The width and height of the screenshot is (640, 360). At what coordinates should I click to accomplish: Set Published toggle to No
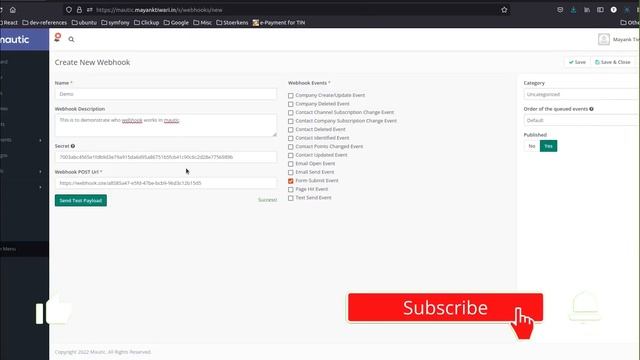click(x=531, y=146)
